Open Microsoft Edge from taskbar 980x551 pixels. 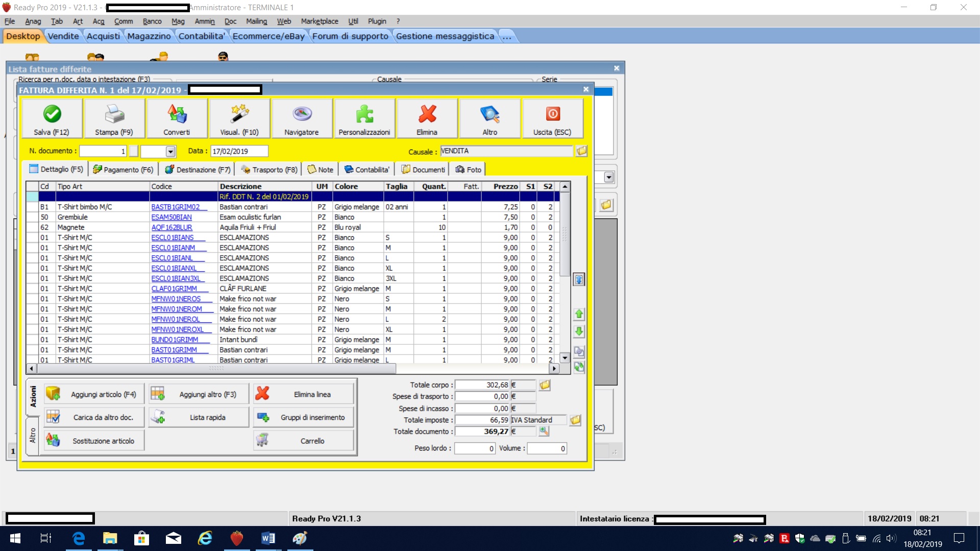click(78, 538)
